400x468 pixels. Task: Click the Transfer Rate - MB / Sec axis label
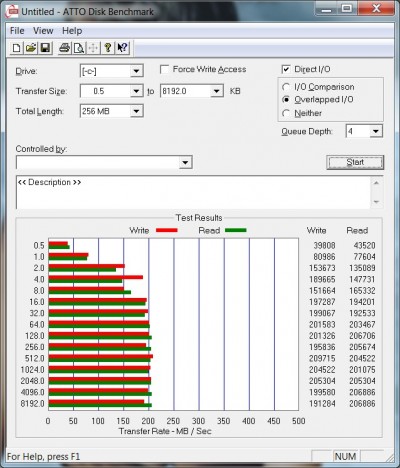165,431
